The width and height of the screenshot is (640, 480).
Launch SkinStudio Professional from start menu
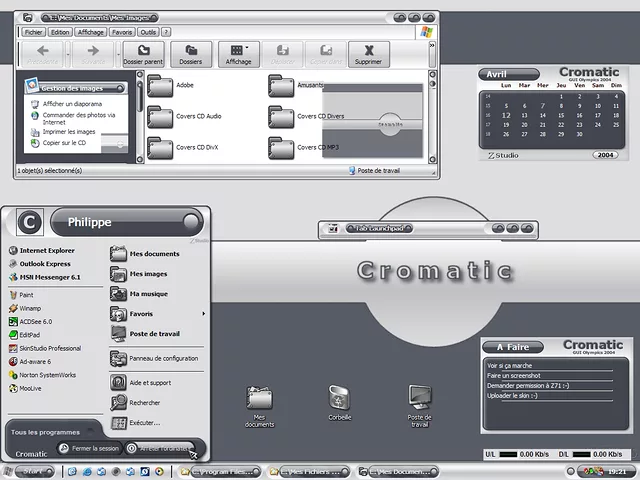pyautogui.click(x=49, y=348)
